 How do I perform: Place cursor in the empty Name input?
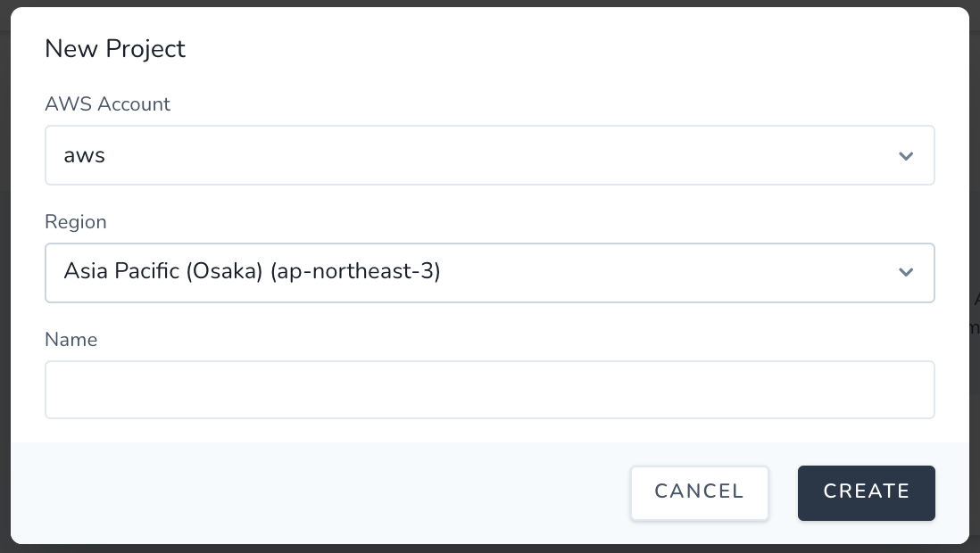pyautogui.click(x=489, y=390)
